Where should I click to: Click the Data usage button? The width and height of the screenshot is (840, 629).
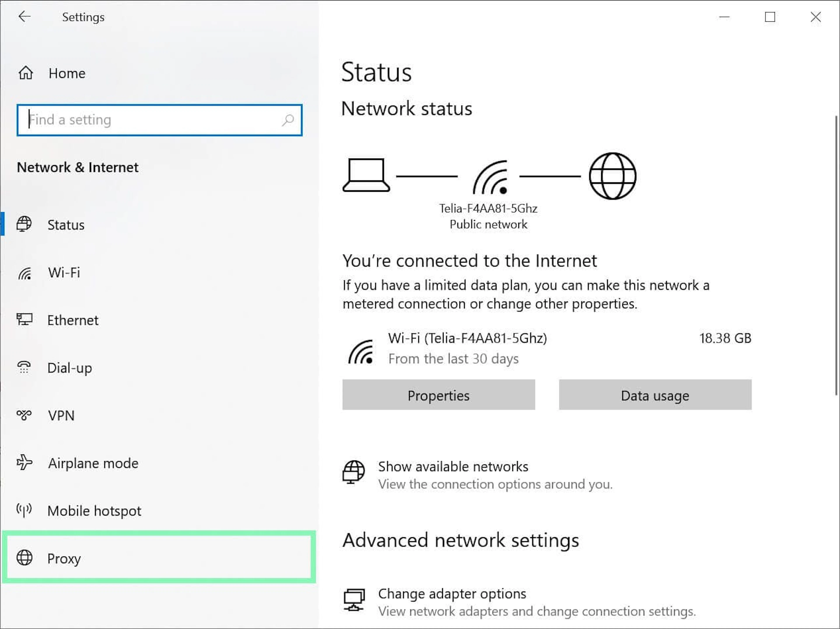pos(655,395)
